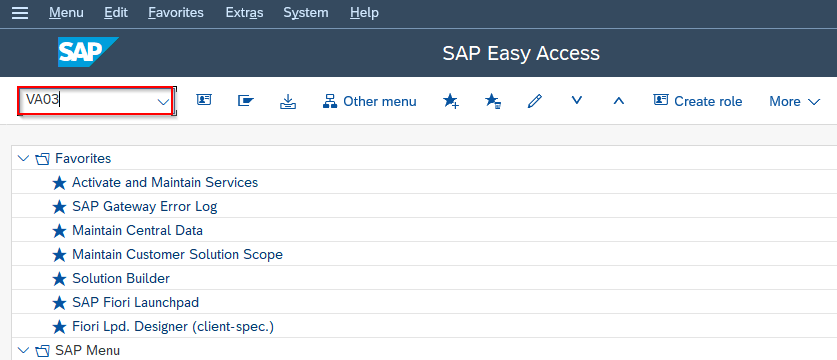Open the Edit menu
This screenshot has width=837, height=360.
pyautogui.click(x=116, y=12)
